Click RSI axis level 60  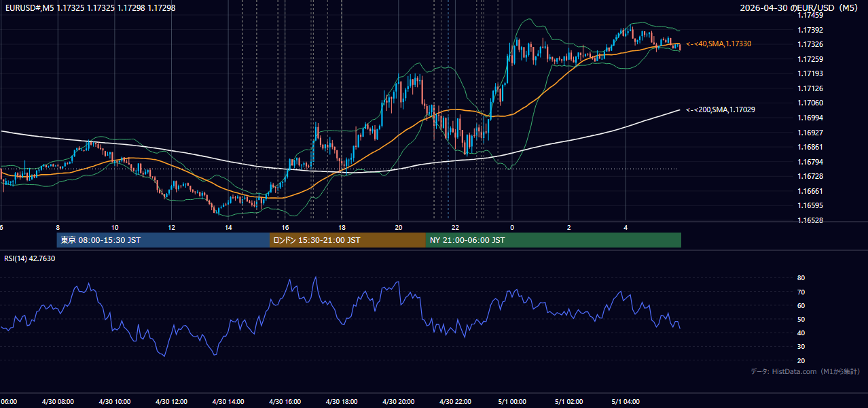[x=801, y=305]
